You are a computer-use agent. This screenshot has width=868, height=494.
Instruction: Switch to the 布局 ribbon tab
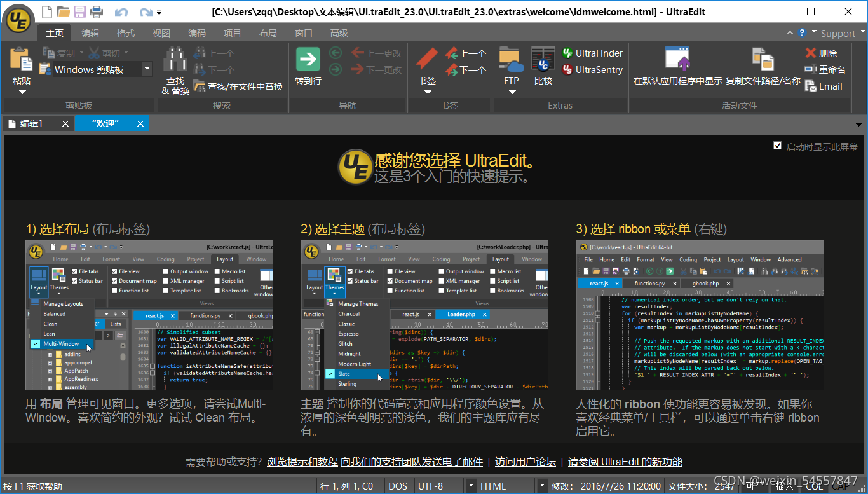[x=268, y=33]
